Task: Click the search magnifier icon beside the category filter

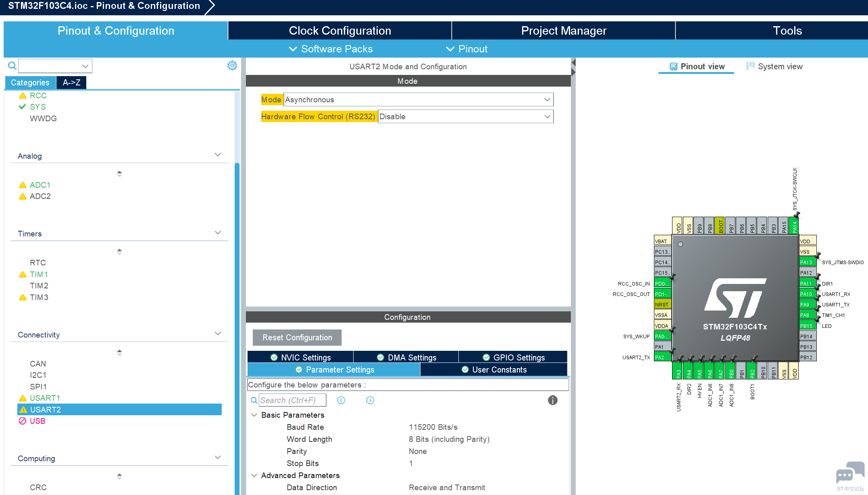Action: click(12, 66)
